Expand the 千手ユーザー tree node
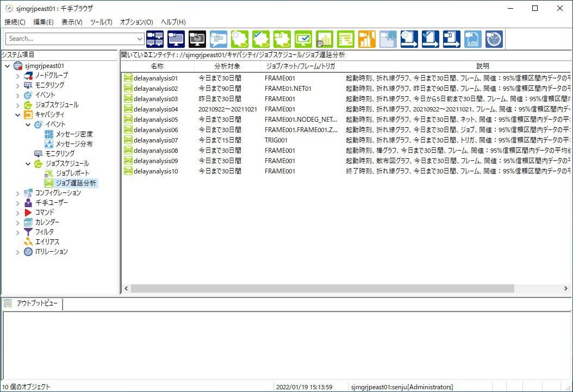The width and height of the screenshot is (573, 392). coord(17,203)
